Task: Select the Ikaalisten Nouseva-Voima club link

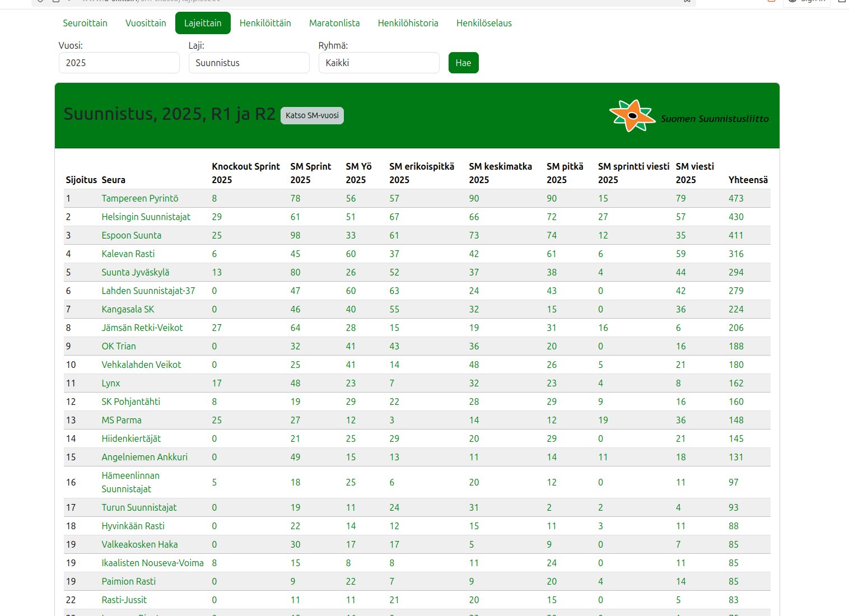Action: [152, 563]
